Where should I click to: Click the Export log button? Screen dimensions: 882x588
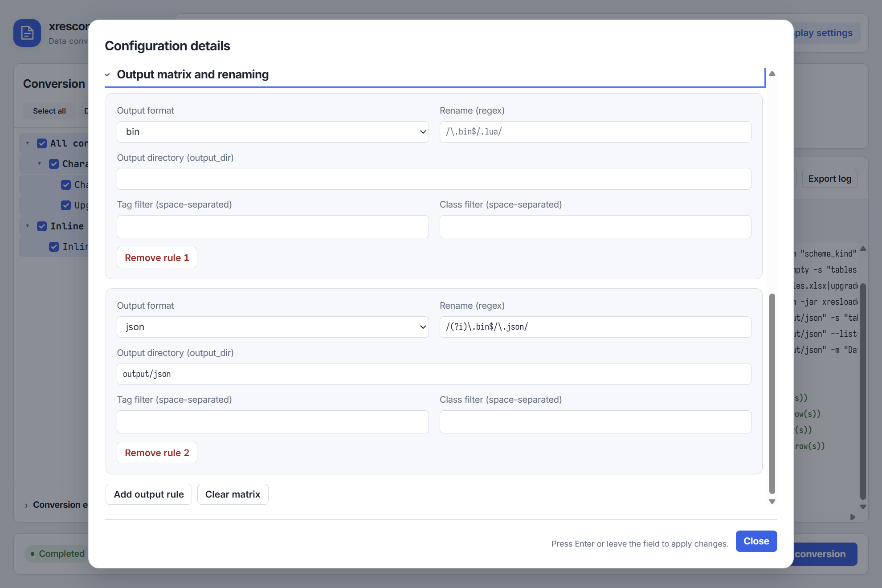click(x=829, y=179)
